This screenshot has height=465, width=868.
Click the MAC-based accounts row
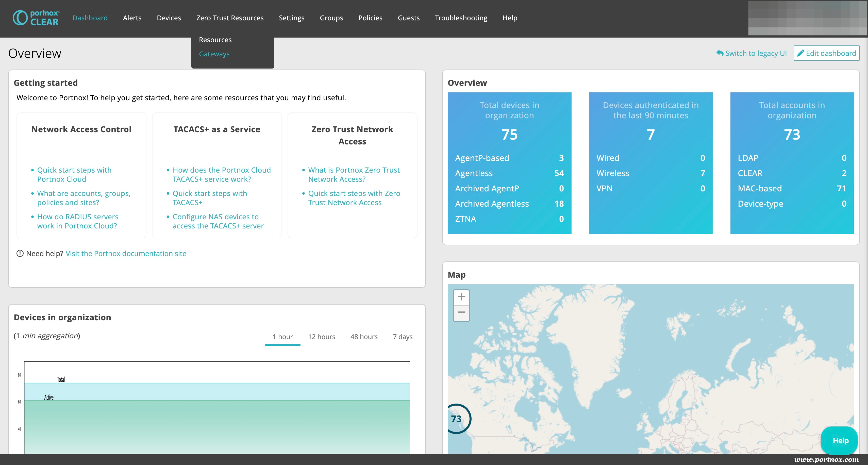pos(792,188)
